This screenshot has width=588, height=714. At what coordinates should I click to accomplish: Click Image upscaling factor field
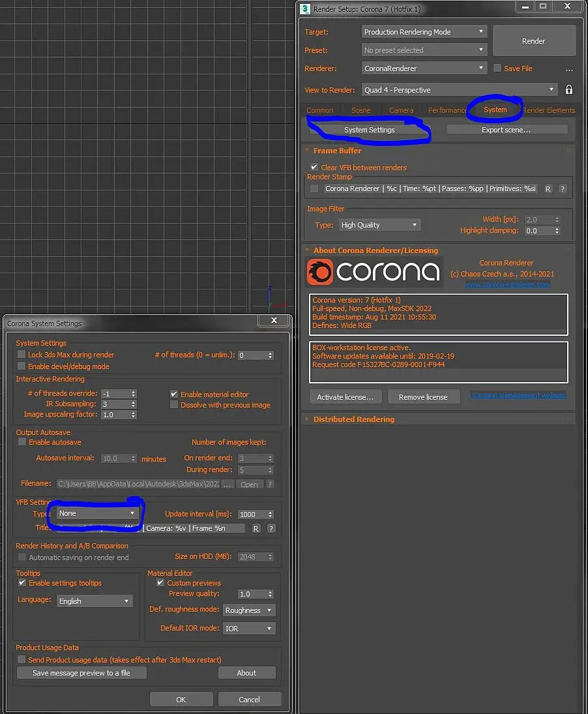[x=115, y=414]
